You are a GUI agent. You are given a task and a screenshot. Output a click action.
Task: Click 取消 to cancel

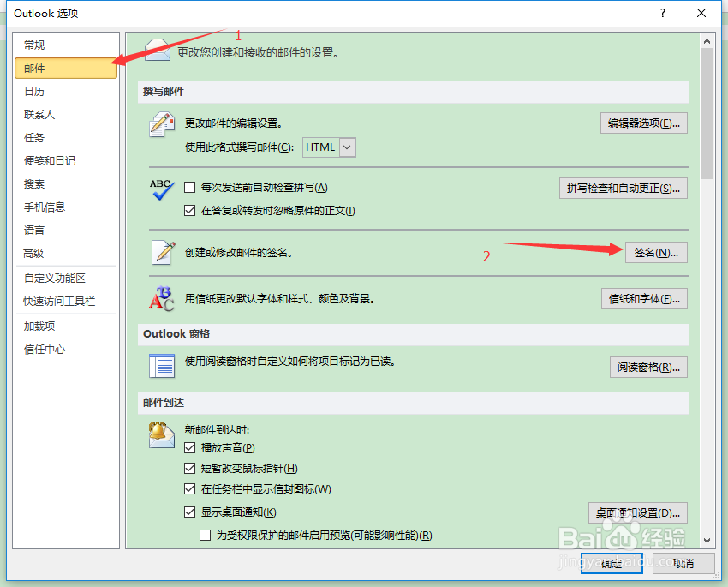tap(683, 563)
